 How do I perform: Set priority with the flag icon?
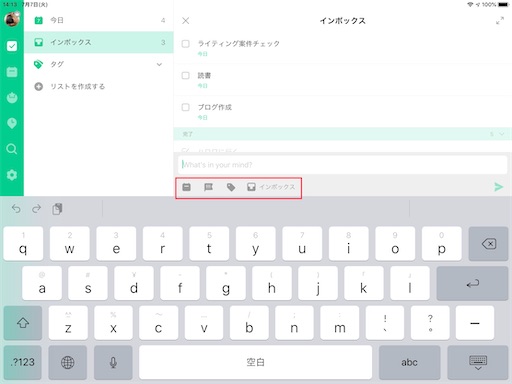[x=208, y=187]
